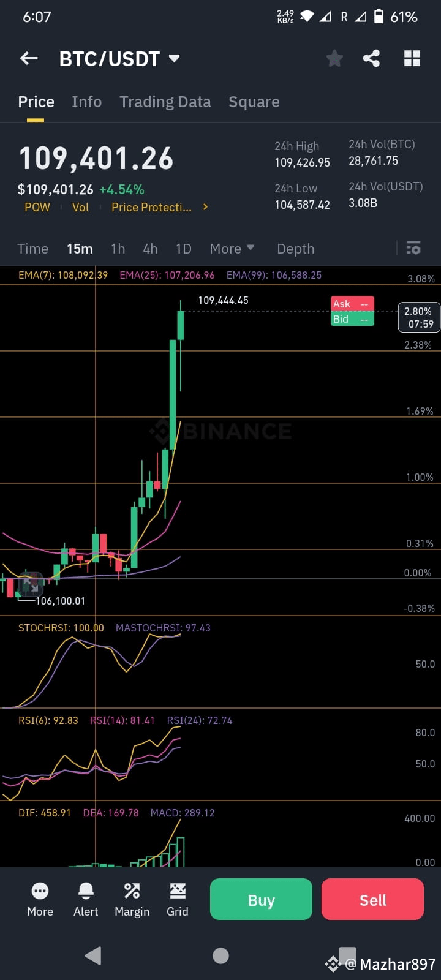Tap the large 109,401.26 price

tap(96, 159)
